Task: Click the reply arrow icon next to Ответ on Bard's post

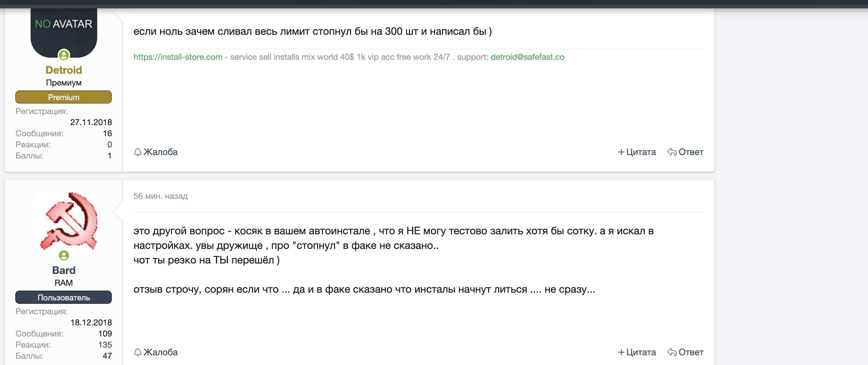Action: 673,352
